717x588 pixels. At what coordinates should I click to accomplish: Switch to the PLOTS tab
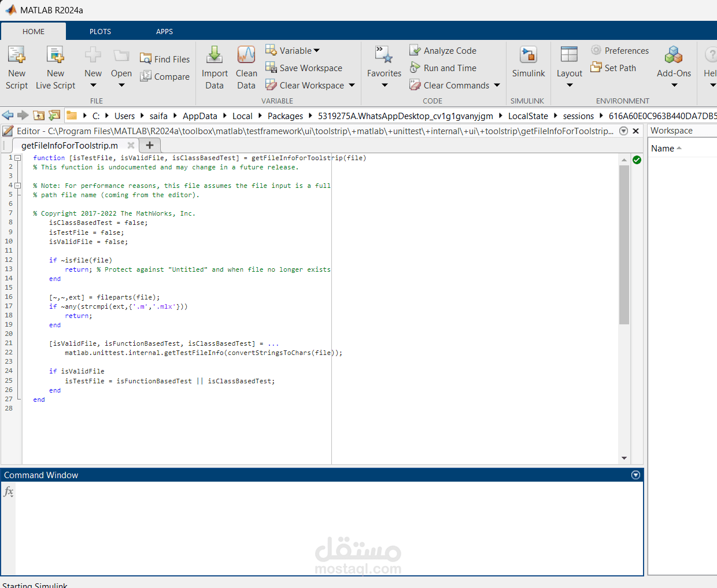pos(100,31)
